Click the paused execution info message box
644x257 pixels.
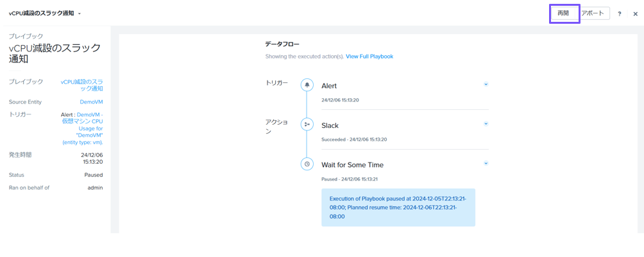[x=398, y=208]
